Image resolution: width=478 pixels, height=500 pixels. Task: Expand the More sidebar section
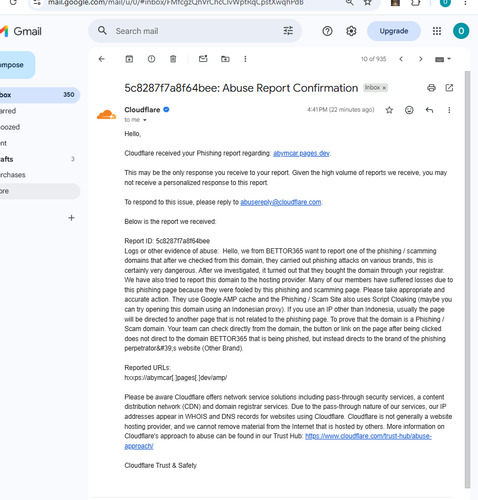39,191
